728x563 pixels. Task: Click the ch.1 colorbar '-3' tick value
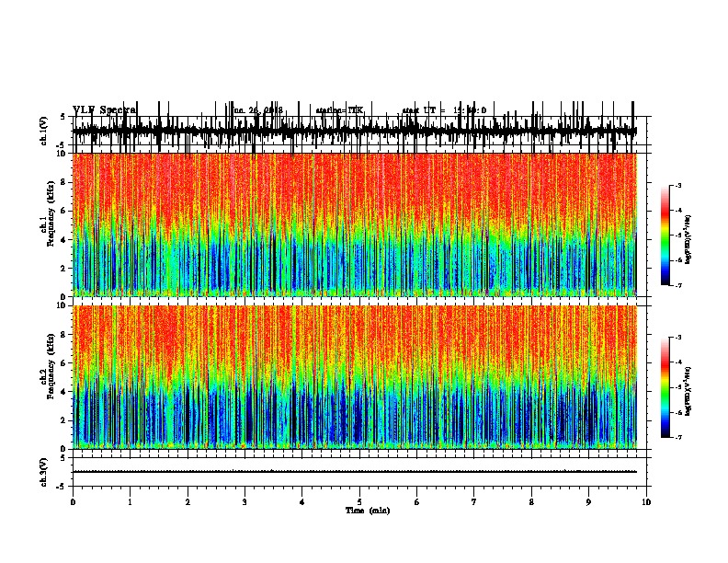(x=678, y=185)
